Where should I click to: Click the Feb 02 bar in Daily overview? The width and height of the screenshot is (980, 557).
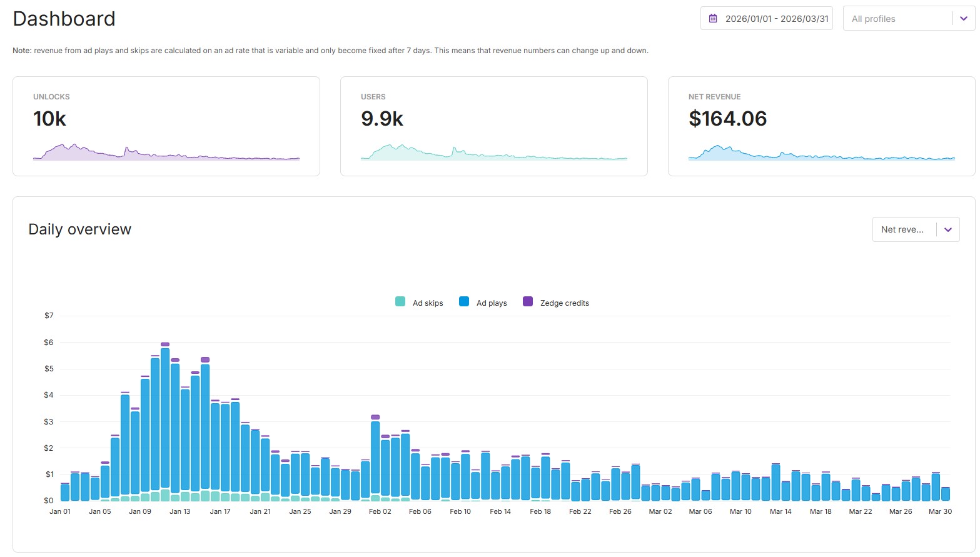[x=374, y=456]
